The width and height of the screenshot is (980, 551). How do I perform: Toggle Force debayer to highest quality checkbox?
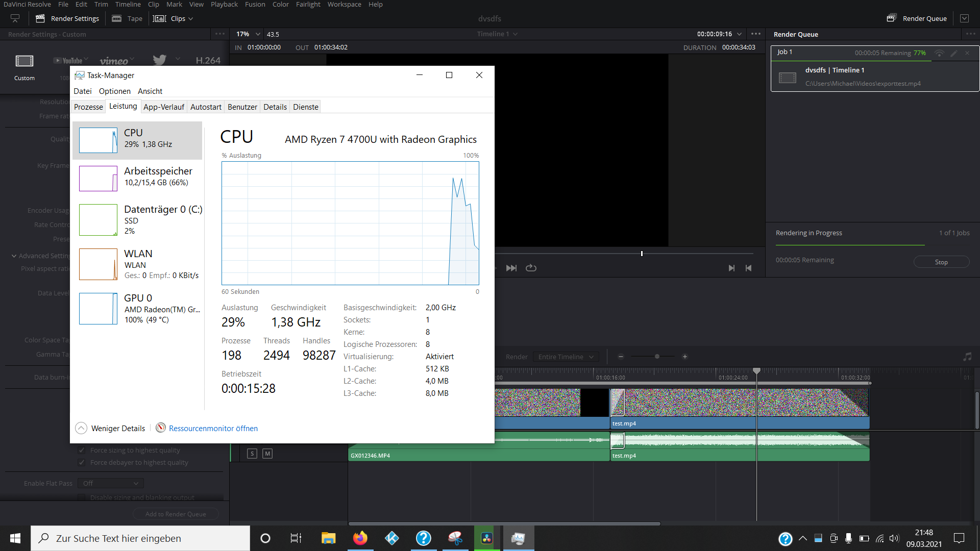(81, 462)
